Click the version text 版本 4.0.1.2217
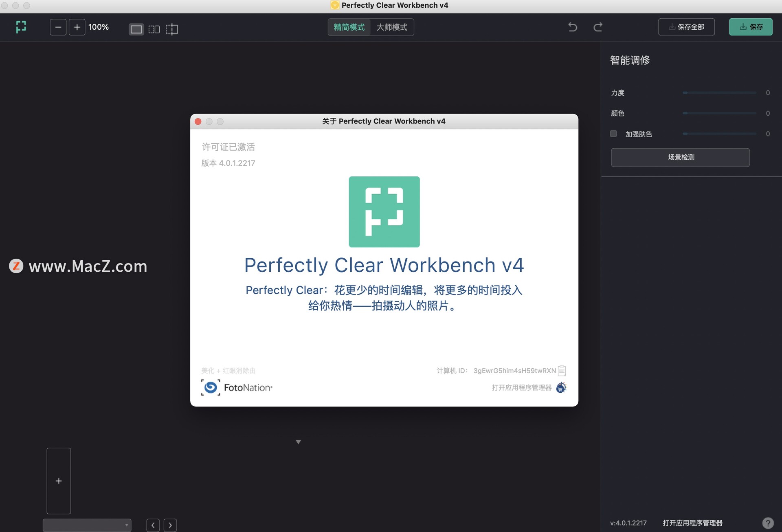Image resolution: width=782 pixels, height=532 pixels. pyautogui.click(x=228, y=163)
